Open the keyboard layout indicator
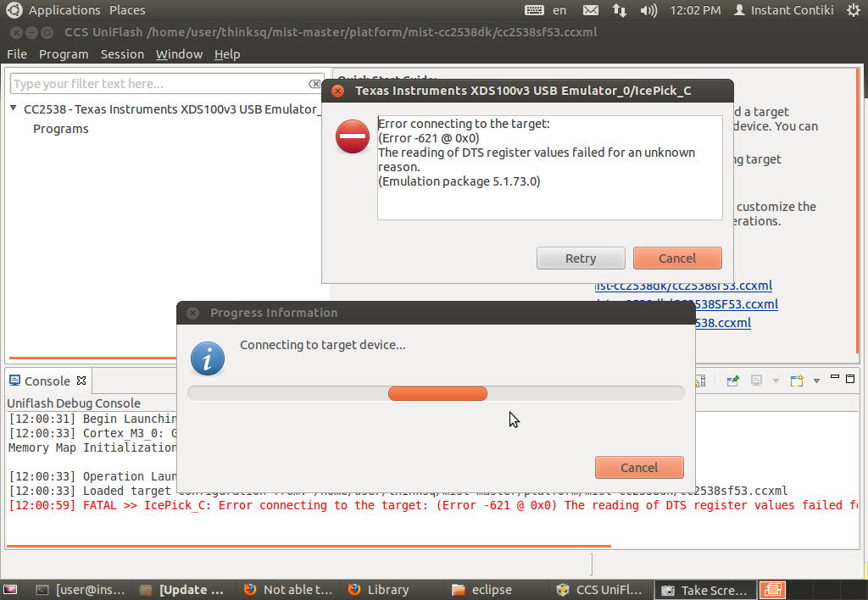The height and width of the screenshot is (600, 868). [545, 10]
